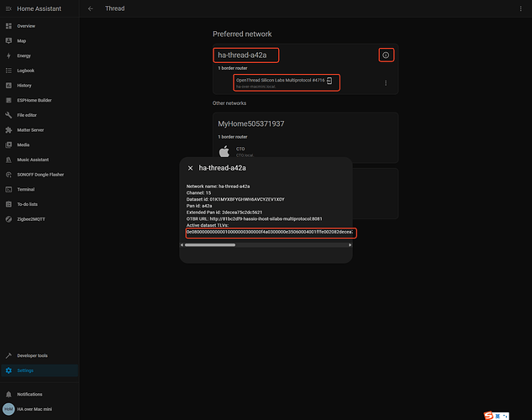Open the HA over Mac mini user avatar
This screenshot has height=420, width=532.
[8, 409]
